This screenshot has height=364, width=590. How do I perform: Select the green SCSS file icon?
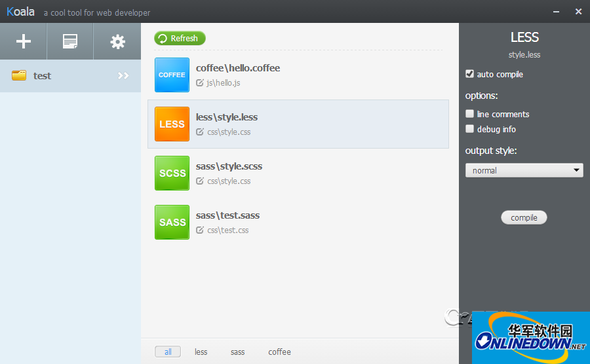(x=172, y=173)
